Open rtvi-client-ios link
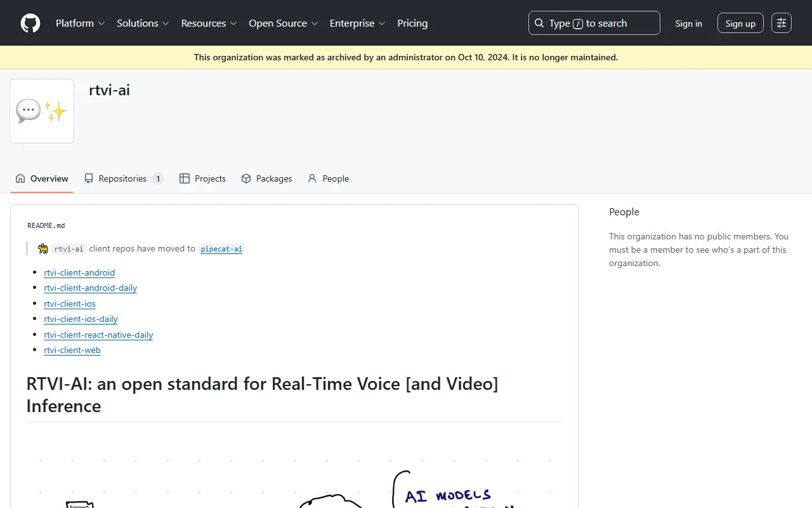Screen dimensions: 812x508 (x=70, y=304)
